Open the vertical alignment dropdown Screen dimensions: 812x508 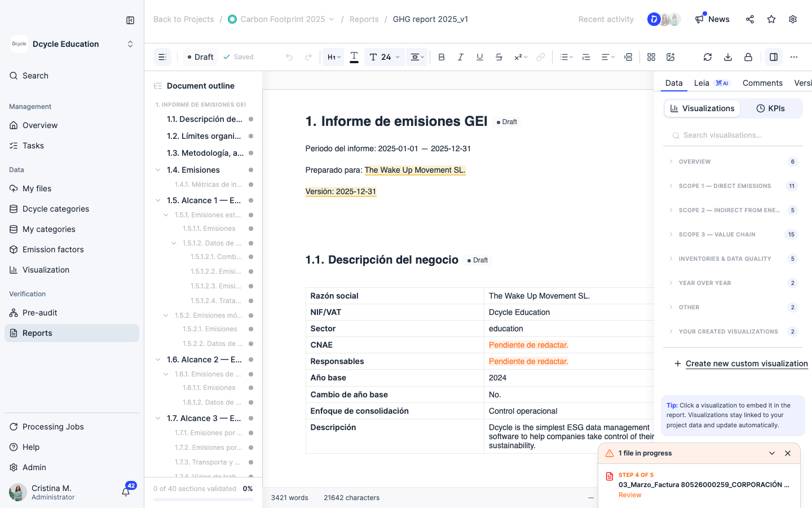pyautogui.click(x=417, y=57)
